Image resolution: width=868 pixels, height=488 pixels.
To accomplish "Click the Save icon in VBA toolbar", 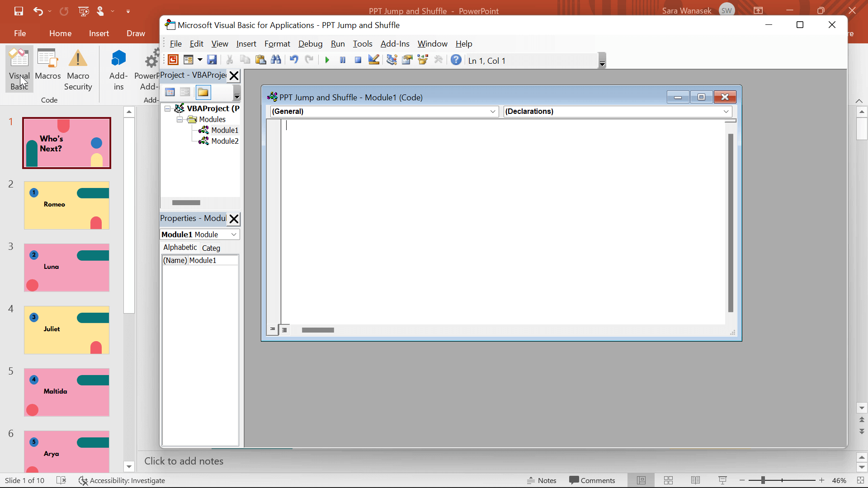I will click(212, 60).
